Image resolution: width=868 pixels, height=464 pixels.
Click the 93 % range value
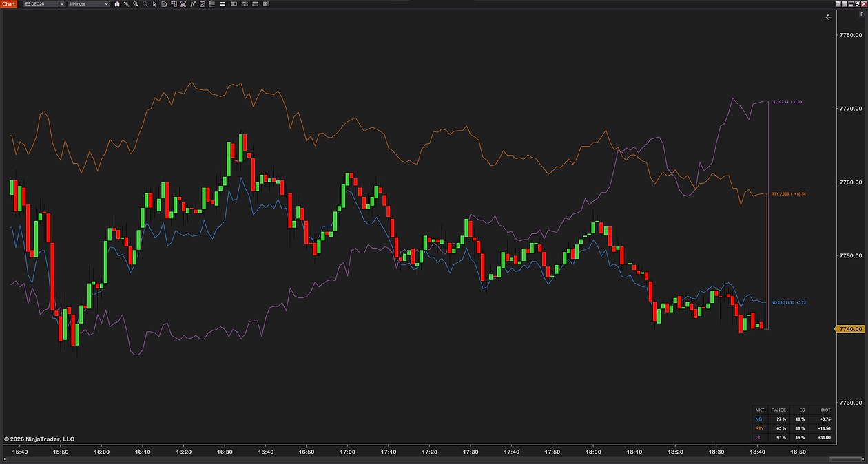781,437
